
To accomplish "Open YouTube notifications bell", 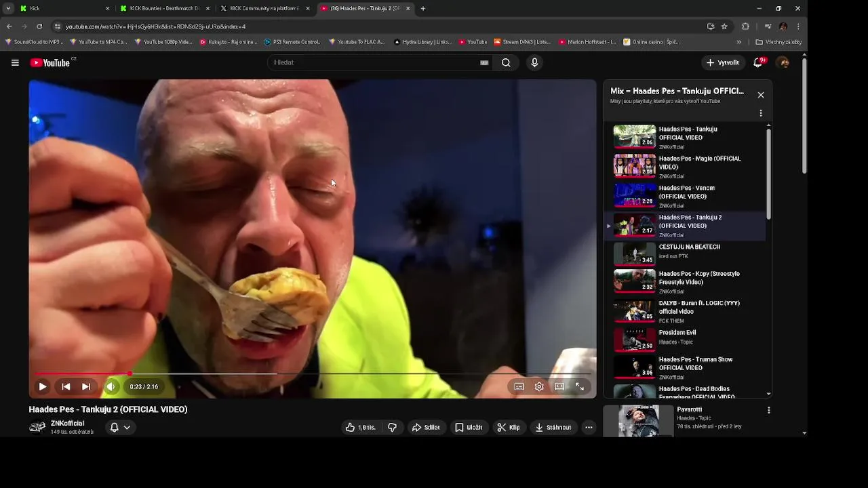I will coord(758,62).
